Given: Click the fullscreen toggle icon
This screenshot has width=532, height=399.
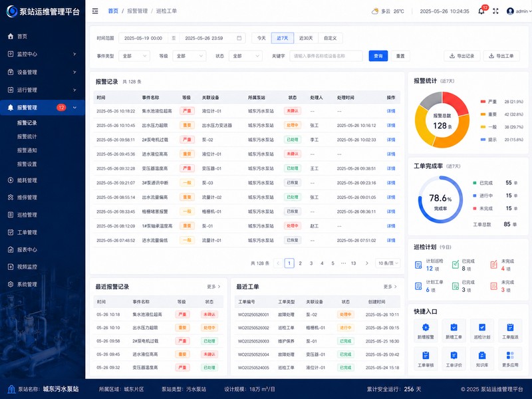Looking at the screenshot, I should (x=495, y=11).
